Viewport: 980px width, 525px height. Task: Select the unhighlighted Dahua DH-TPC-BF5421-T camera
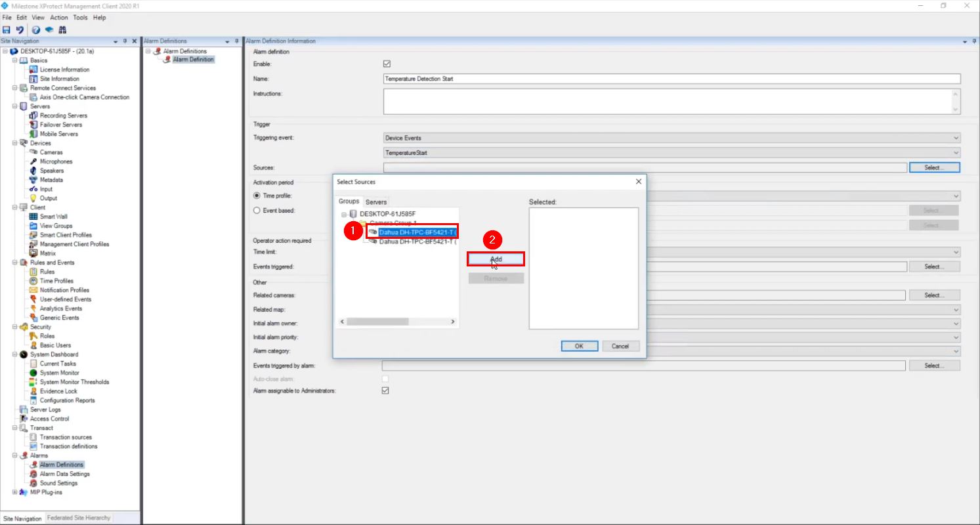(417, 241)
